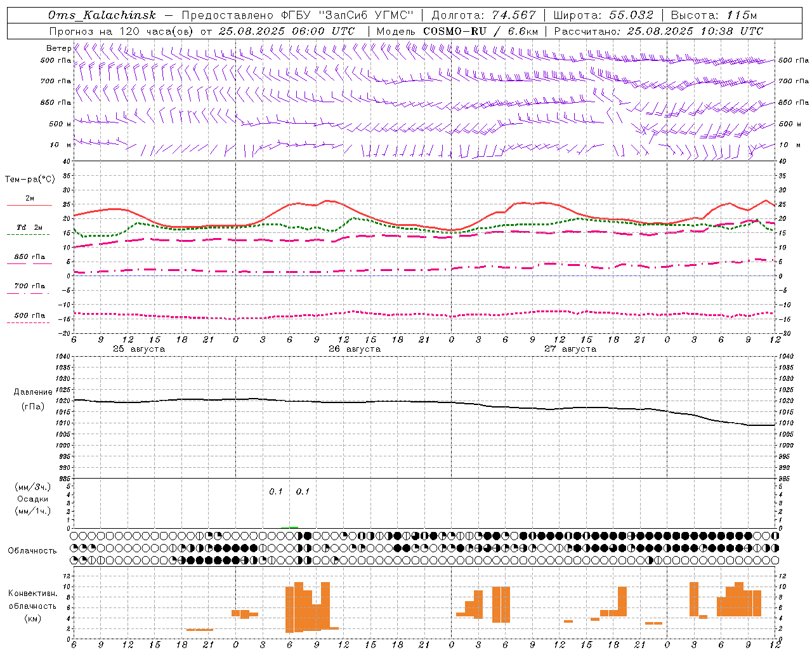812x650 pixels.
Task: Click the '700 гПа' temperature legend entry
Action: point(30,286)
